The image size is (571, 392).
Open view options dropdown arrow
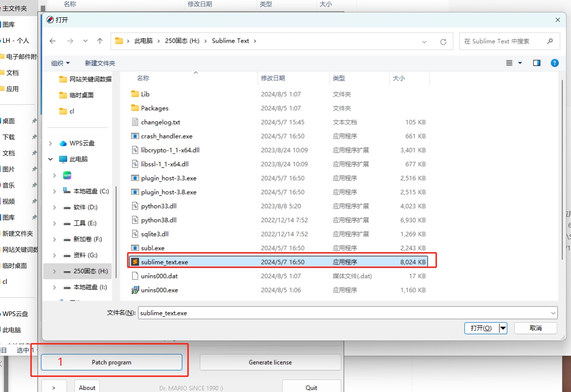[x=520, y=63]
